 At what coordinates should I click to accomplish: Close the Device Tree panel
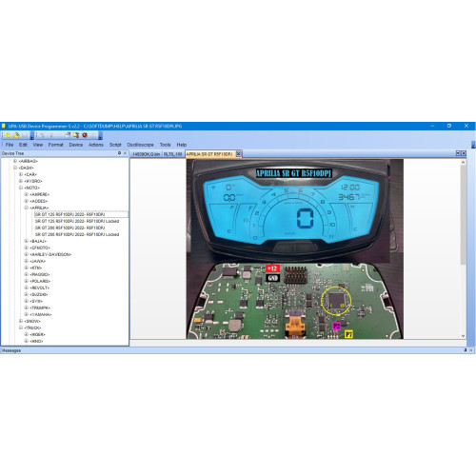click(x=125, y=153)
